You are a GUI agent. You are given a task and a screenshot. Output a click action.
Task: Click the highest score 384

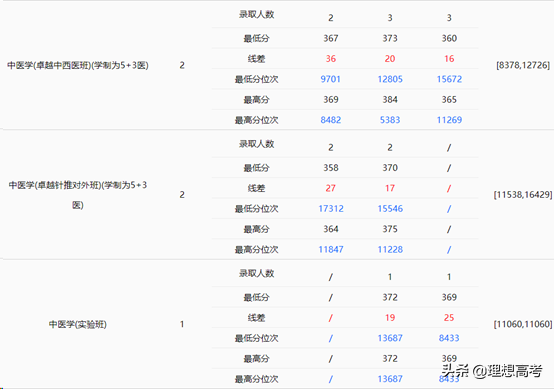(x=390, y=100)
